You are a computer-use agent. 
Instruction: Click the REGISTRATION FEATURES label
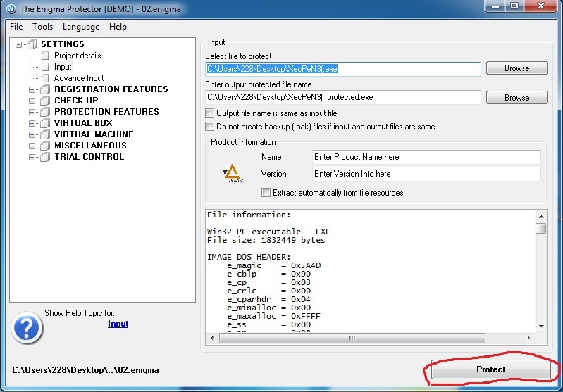pyautogui.click(x=111, y=89)
